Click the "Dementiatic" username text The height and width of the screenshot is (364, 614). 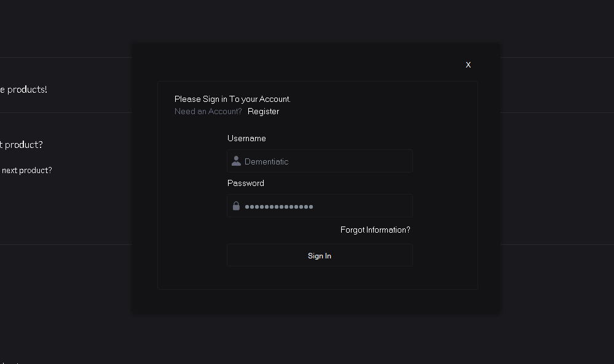pyautogui.click(x=266, y=162)
